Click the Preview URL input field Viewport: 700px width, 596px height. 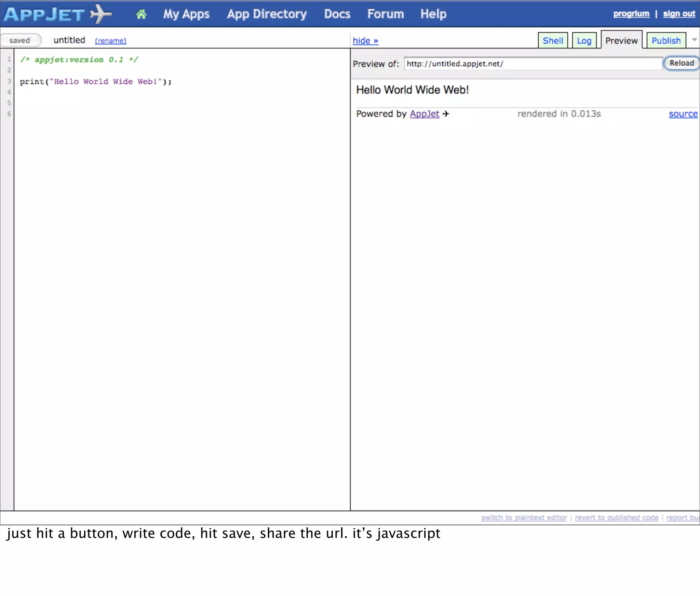click(533, 64)
